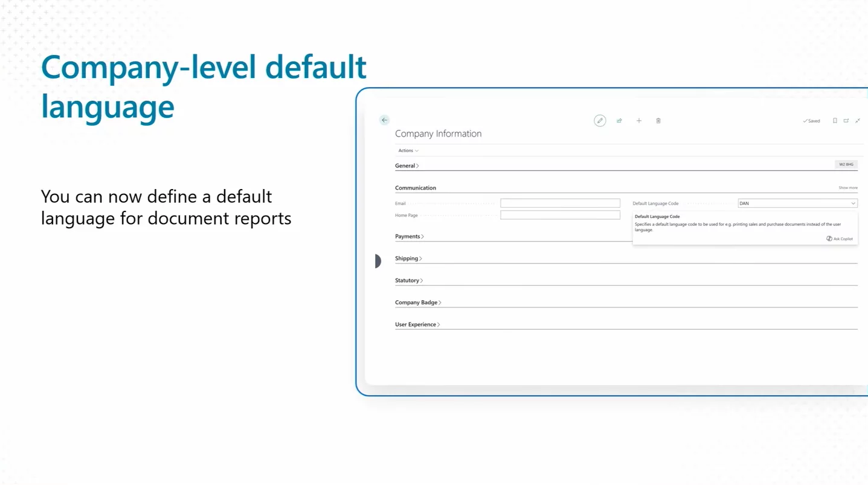Click Show more in Communication section
868x485 pixels.
click(x=847, y=188)
